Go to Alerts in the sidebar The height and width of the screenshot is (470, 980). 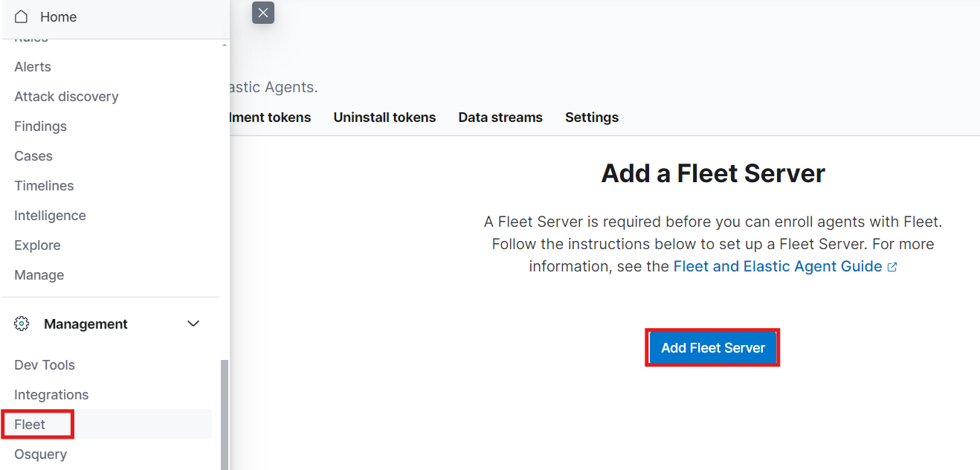coord(33,67)
